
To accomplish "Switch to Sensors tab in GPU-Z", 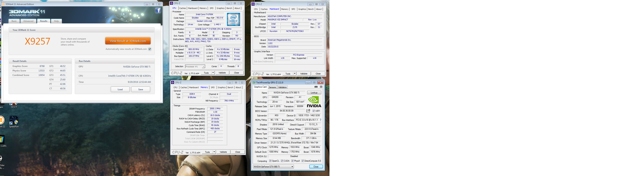I will (x=272, y=87).
